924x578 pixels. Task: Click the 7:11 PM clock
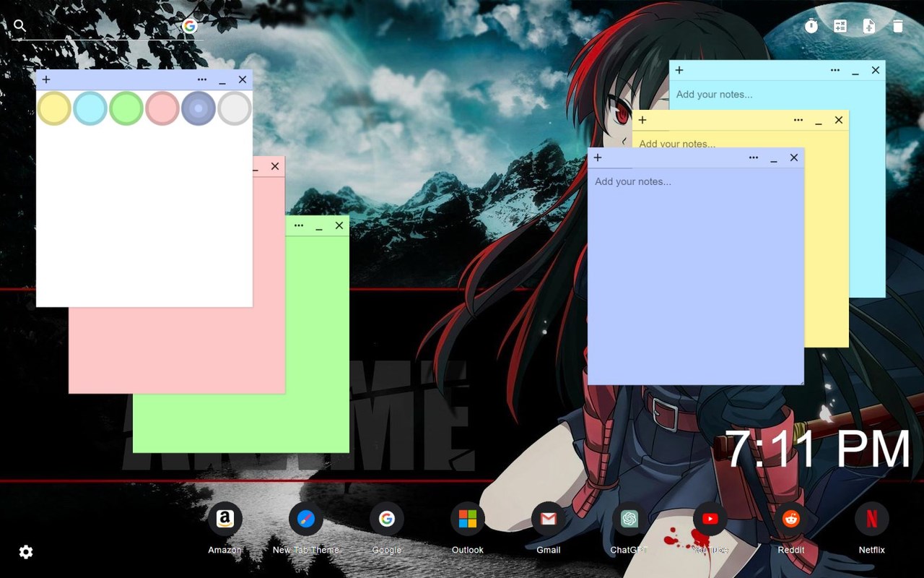pos(819,449)
